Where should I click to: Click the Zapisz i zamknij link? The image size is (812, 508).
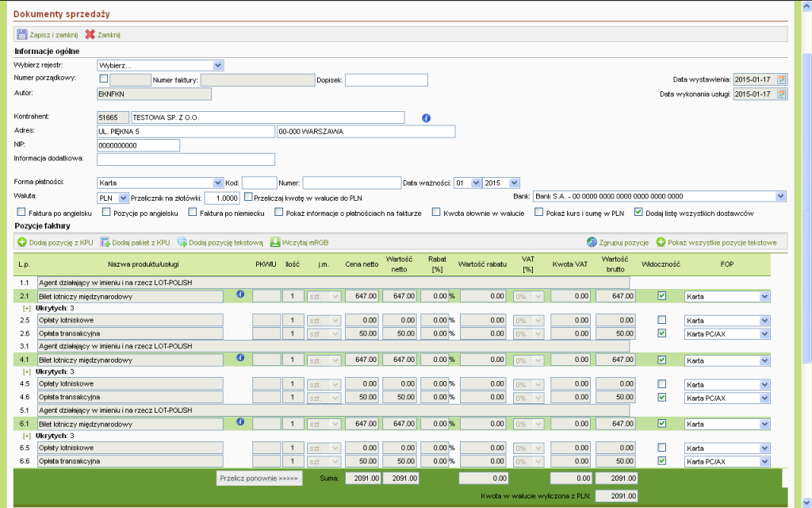click(53, 35)
